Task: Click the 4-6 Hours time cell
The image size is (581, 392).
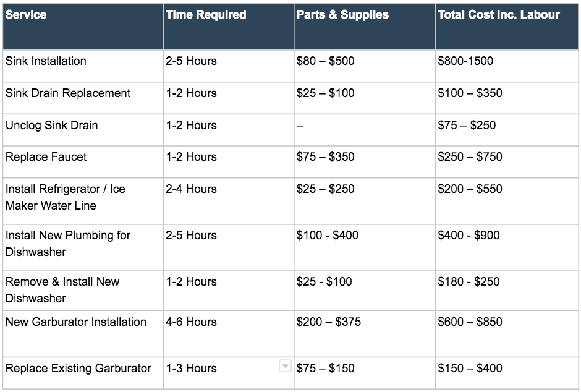Action: point(229,334)
